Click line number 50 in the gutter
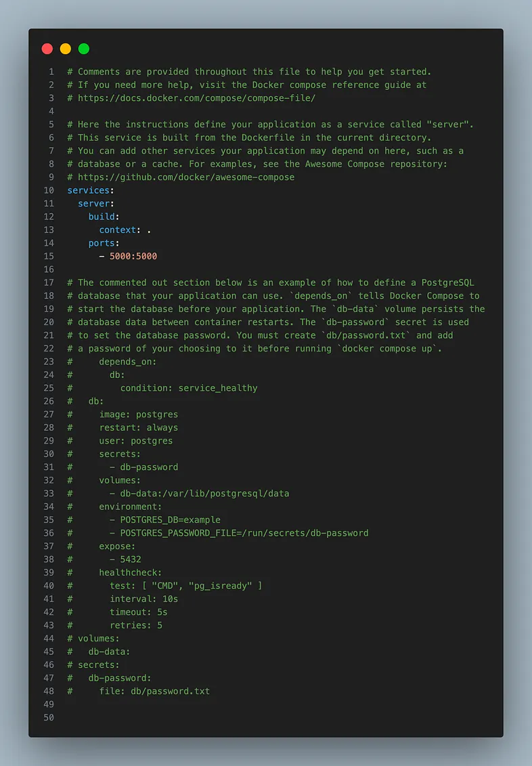This screenshot has height=766, width=532. pyautogui.click(x=48, y=718)
